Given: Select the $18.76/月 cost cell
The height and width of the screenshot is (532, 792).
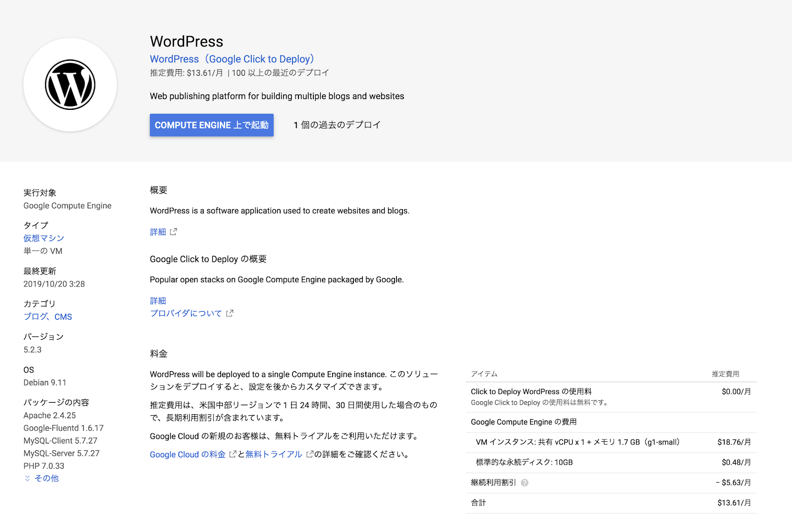Looking at the screenshot, I should pos(734,442).
